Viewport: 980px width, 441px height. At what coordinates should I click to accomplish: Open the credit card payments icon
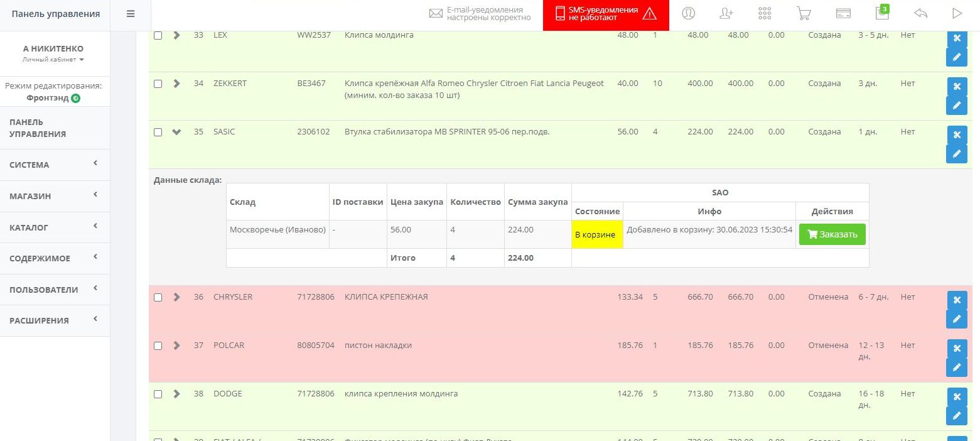tap(843, 14)
